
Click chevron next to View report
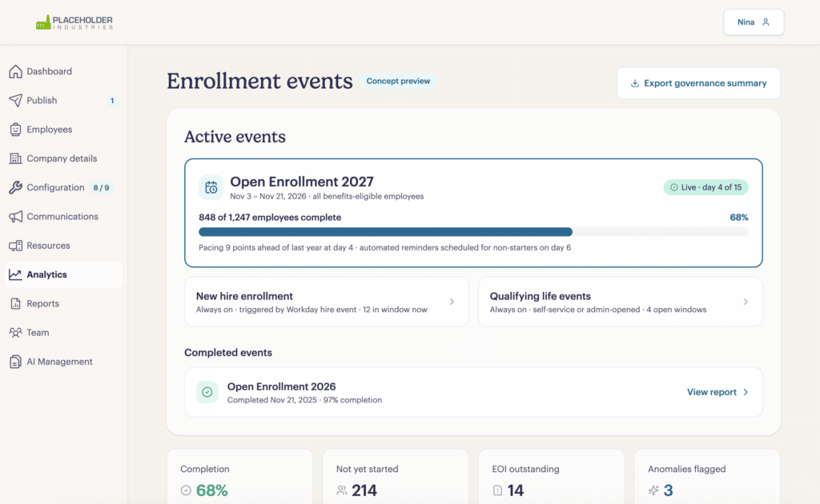pos(746,392)
